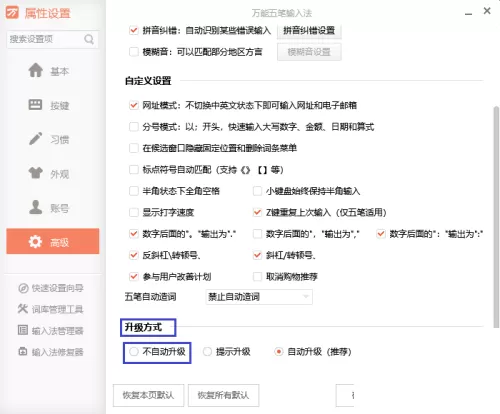Image resolution: width=500 pixels, height=414 pixels.
Task: Click 拼音纠错设置 button
Action: click(x=309, y=31)
